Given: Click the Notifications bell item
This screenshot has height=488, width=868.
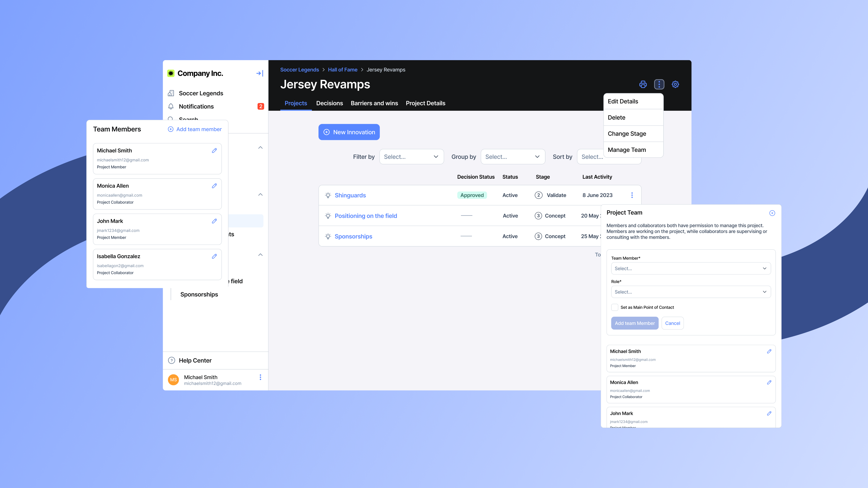Looking at the screenshot, I should point(196,106).
